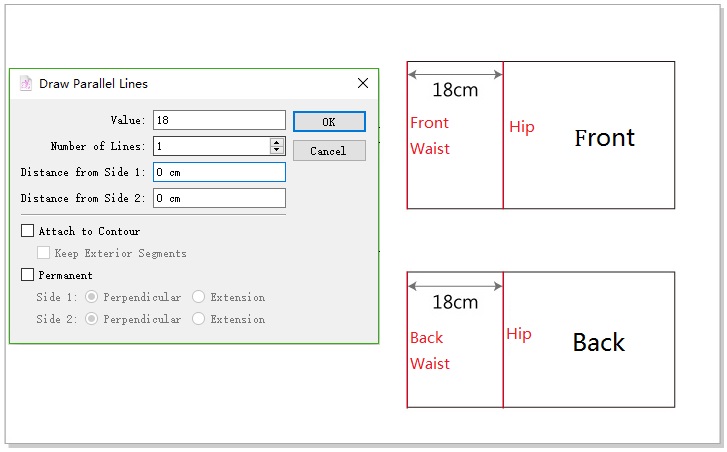Click the red Hip line on Front piece
This screenshot has height=452, width=727.
(x=503, y=170)
